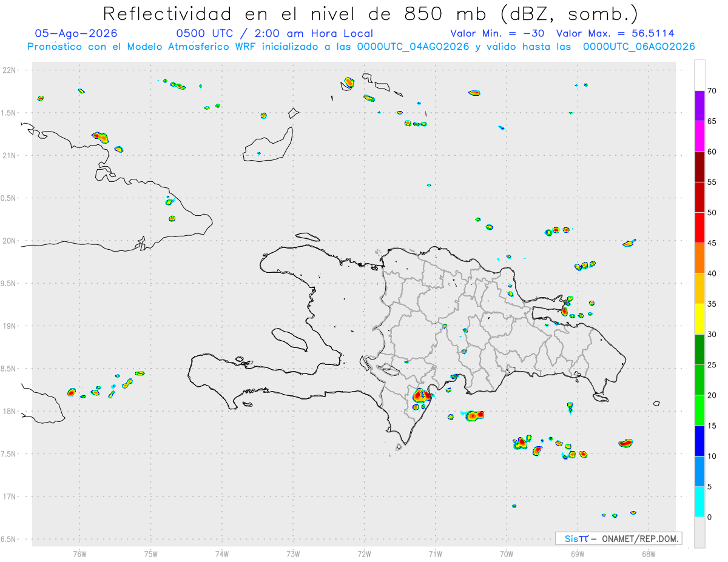Click the light blue 5–10 dBZ colorbar segment
728x562 pixels.
(x=699, y=472)
